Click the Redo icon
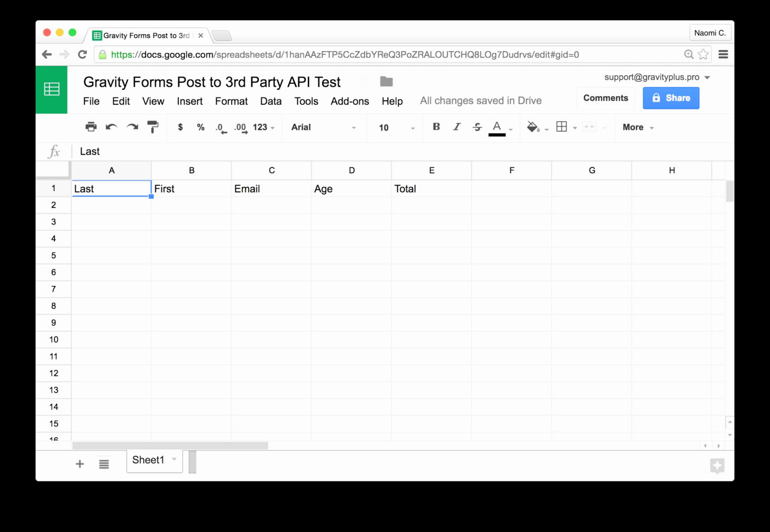This screenshot has height=532, width=770. coord(132,127)
